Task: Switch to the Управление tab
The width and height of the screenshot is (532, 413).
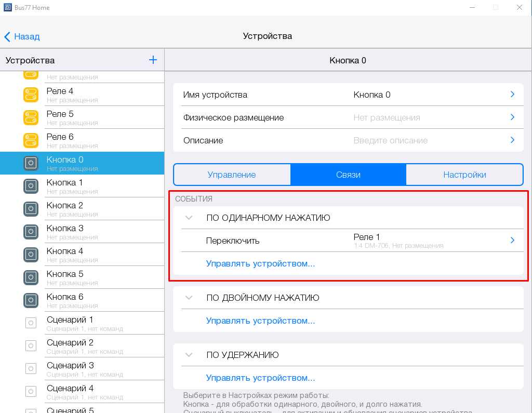Action: point(232,175)
